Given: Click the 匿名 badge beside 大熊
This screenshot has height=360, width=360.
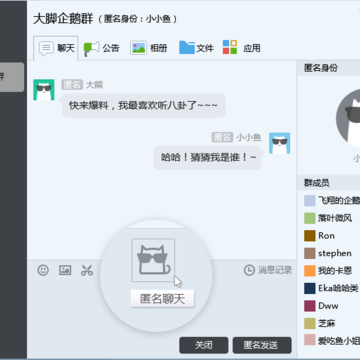Looking at the screenshot, I should tap(72, 85).
